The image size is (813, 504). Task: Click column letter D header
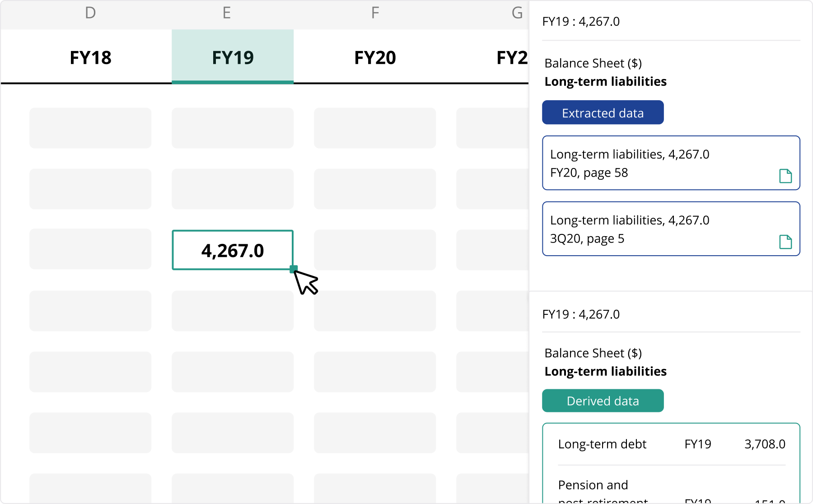[90, 13]
